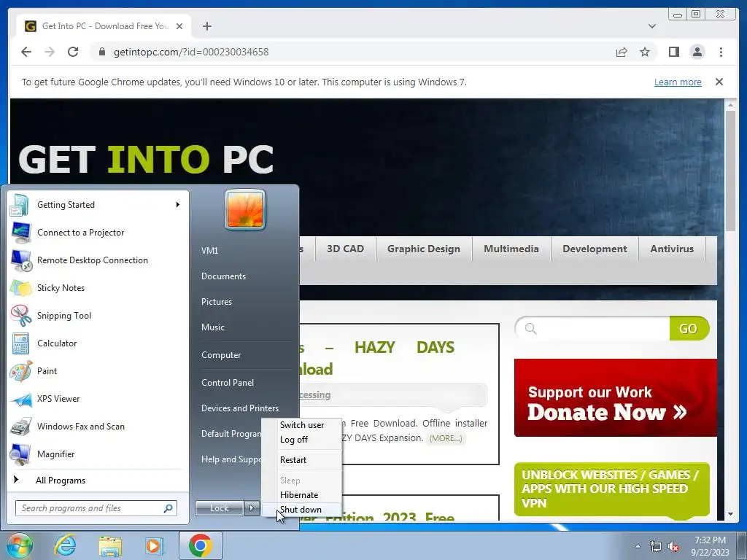The width and height of the screenshot is (747, 560).
Task: Click website search input field
Action: tap(592, 328)
